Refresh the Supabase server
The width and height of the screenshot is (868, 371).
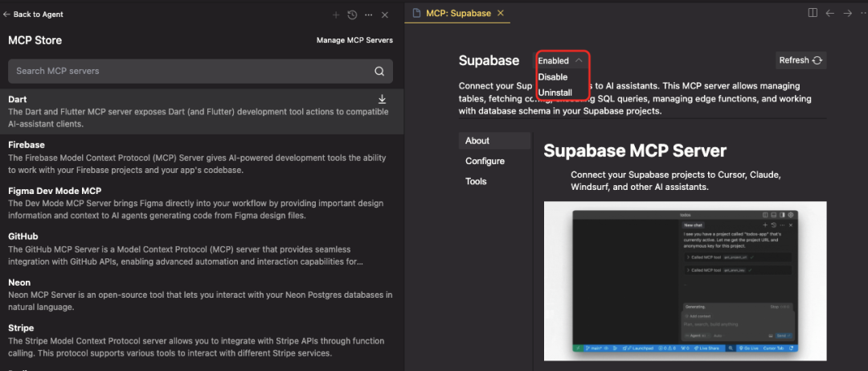(x=801, y=60)
